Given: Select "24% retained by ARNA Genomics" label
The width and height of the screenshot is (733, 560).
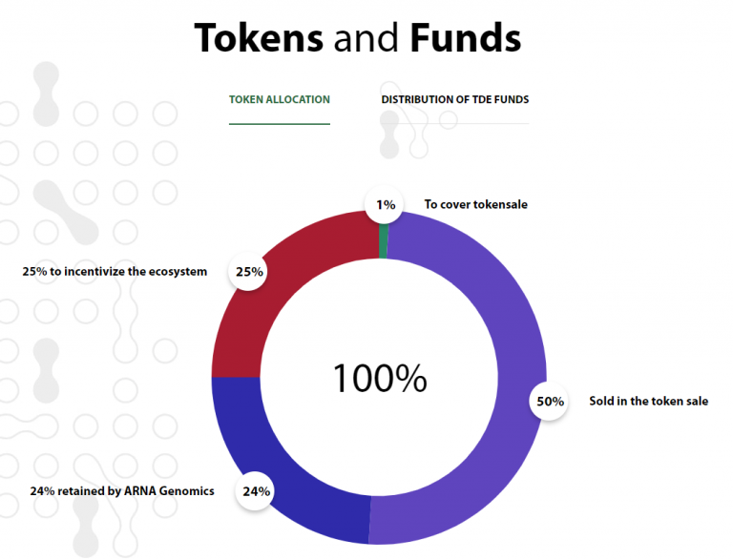Looking at the screenshot, I should 122,491.
